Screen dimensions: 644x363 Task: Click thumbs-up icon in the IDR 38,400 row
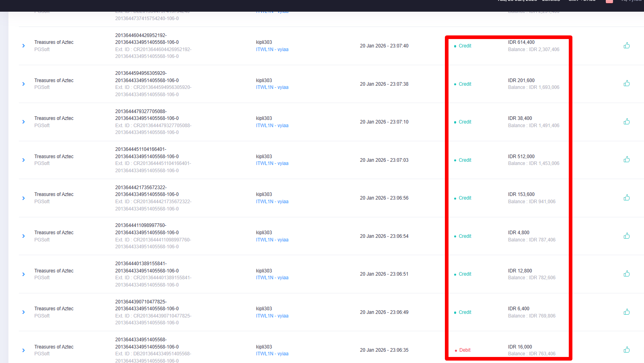(627, 122)
